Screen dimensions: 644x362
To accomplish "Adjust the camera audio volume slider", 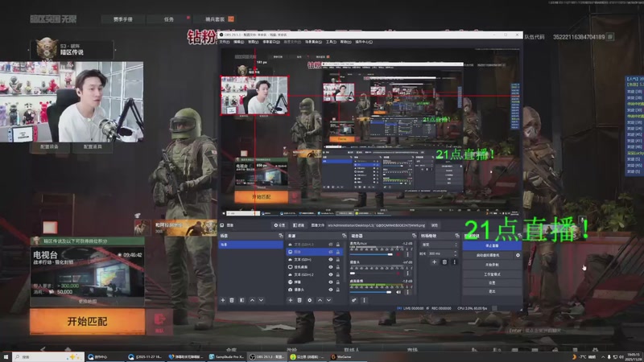I will pyautogui.click(x=371, y=274).
